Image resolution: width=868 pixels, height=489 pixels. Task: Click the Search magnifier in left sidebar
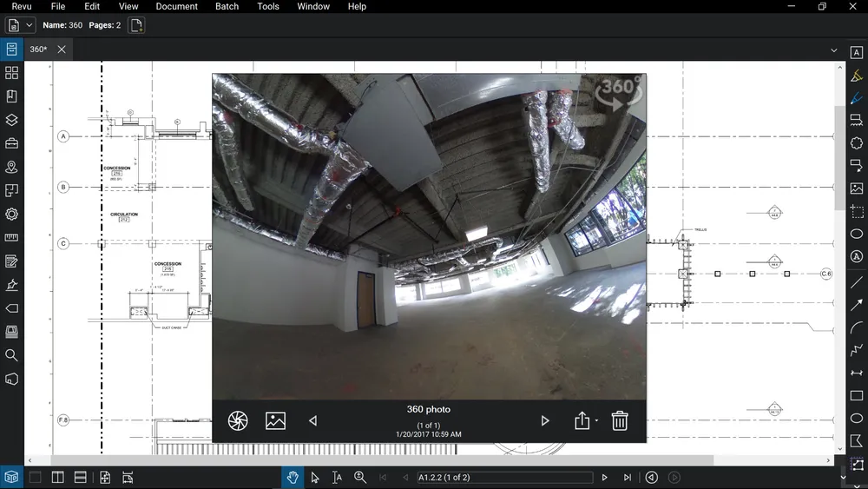pos(11,355)
